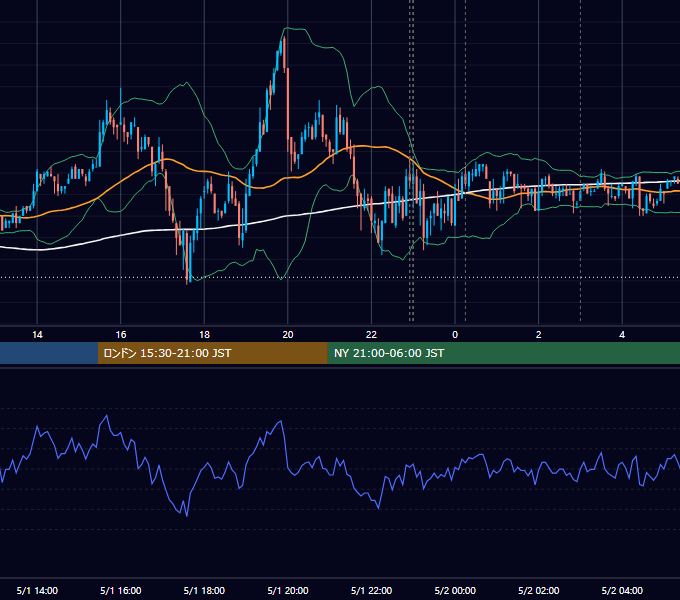Viewport: 680px width, 600px height.
Task: Click the 20 hour label on upper axis
Action: 288,335
